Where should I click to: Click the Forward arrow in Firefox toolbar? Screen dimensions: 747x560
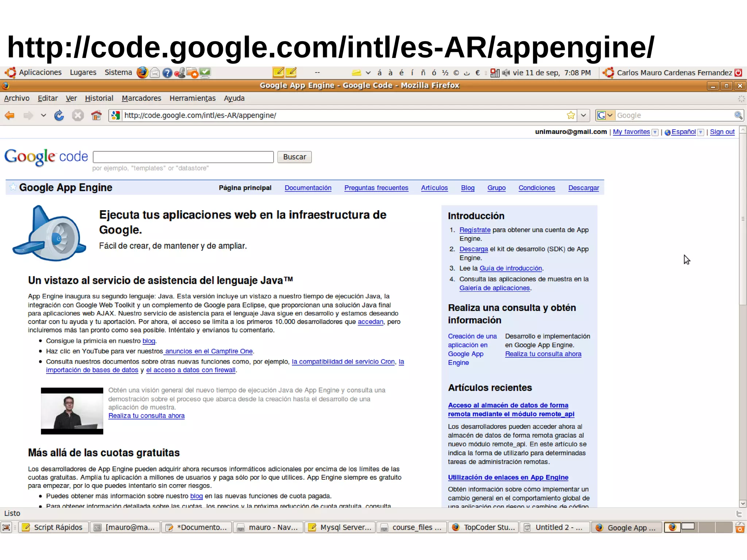28,116
